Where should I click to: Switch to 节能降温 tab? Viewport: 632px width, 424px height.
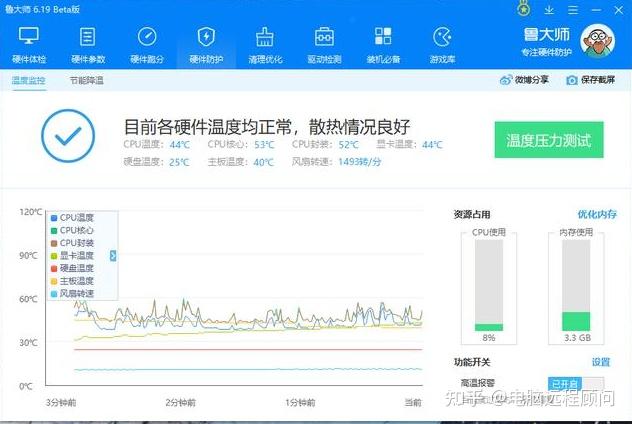tap(87, 81)
